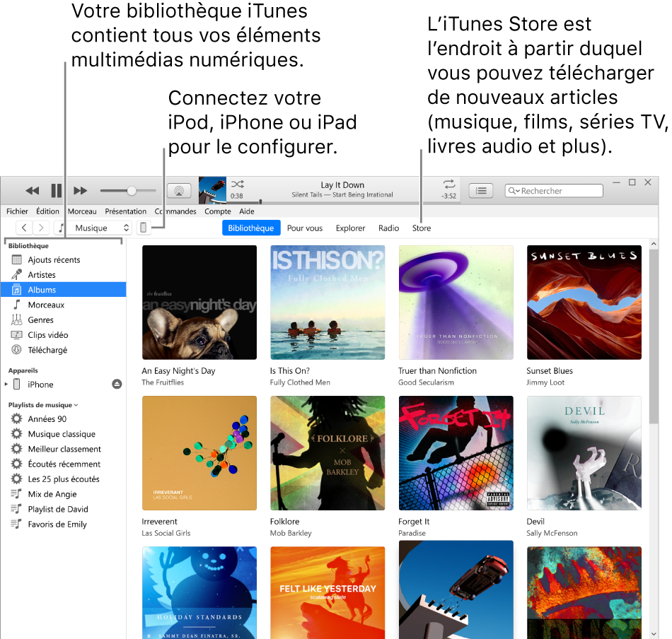Open the Truer than Nonfiction album cover
The image size is (672, 639).
tap(456, 303)
